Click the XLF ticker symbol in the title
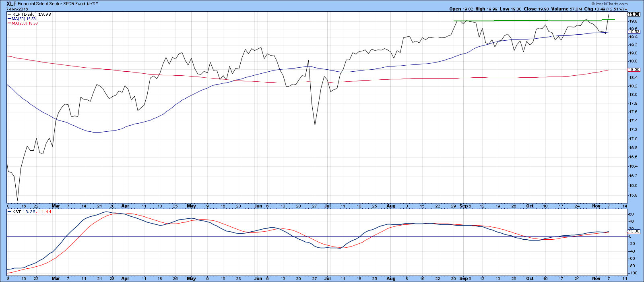 [11, 4]
